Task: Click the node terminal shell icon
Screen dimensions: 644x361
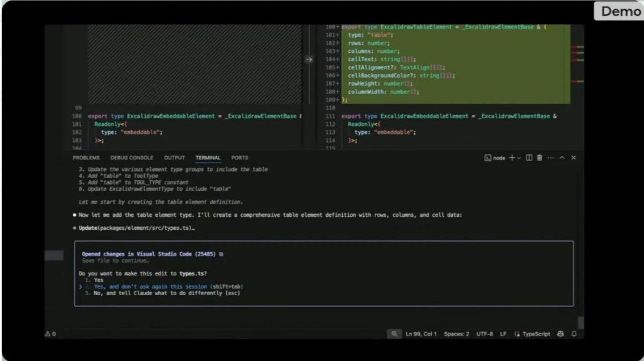Action: tap(487, 158)
